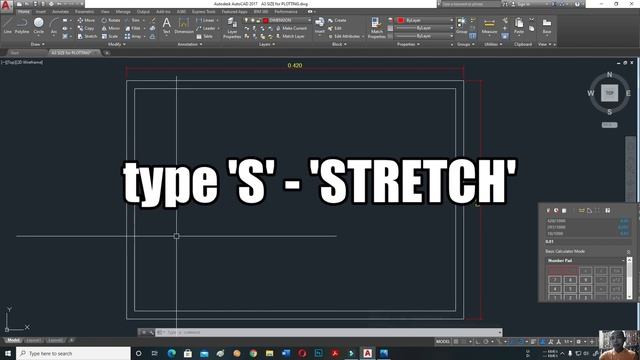Click the TOP face of ViewCube
The image size is (640, 360).
point(609,93)
